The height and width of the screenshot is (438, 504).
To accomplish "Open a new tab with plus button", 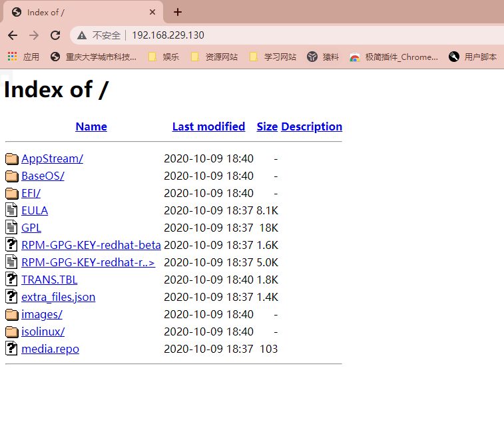I will click(x=177, y=12).
